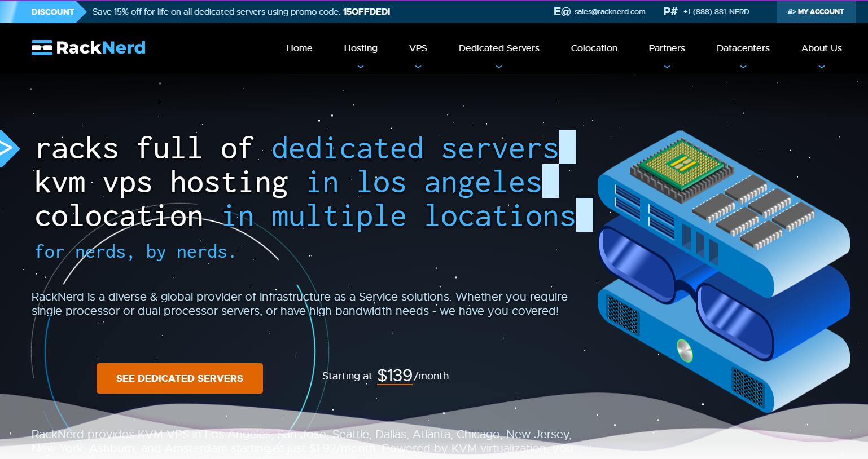This screenshot has width=868, height=459.
Task: Click the $139 price text
Action: 394,376
